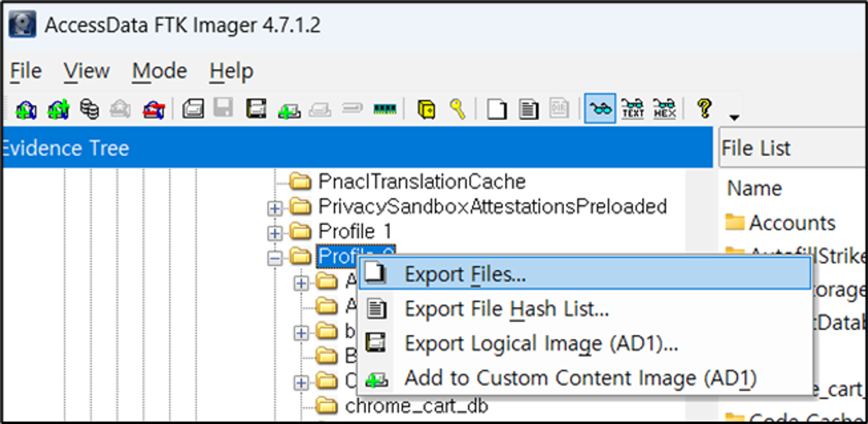This screenshot has height=424, width=868.
Task: Open the File menu
Action: [26, 71]
